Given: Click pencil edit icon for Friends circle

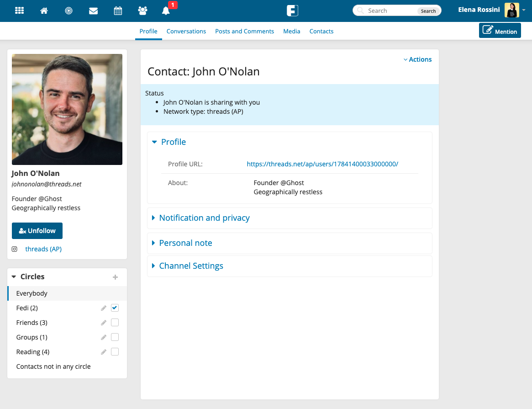Looking at the screenshot, I should click(104, 323).
